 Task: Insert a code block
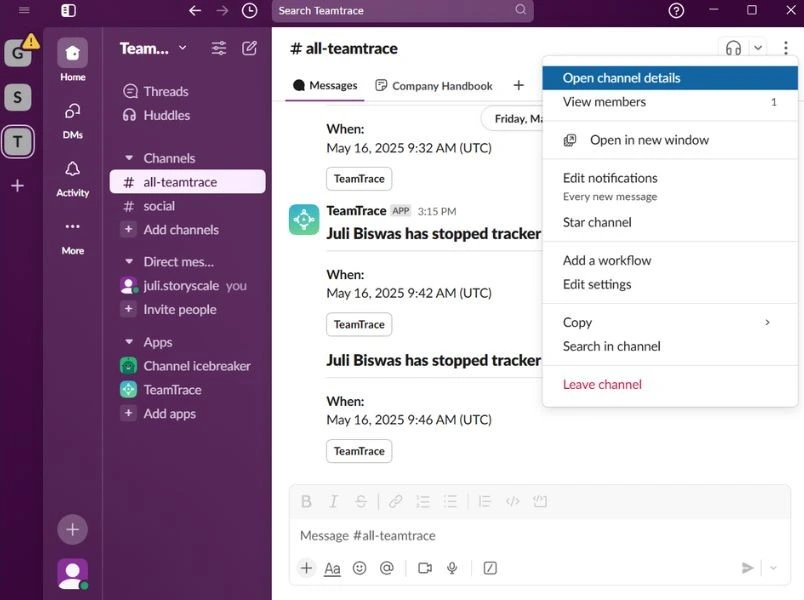[540, 501]
